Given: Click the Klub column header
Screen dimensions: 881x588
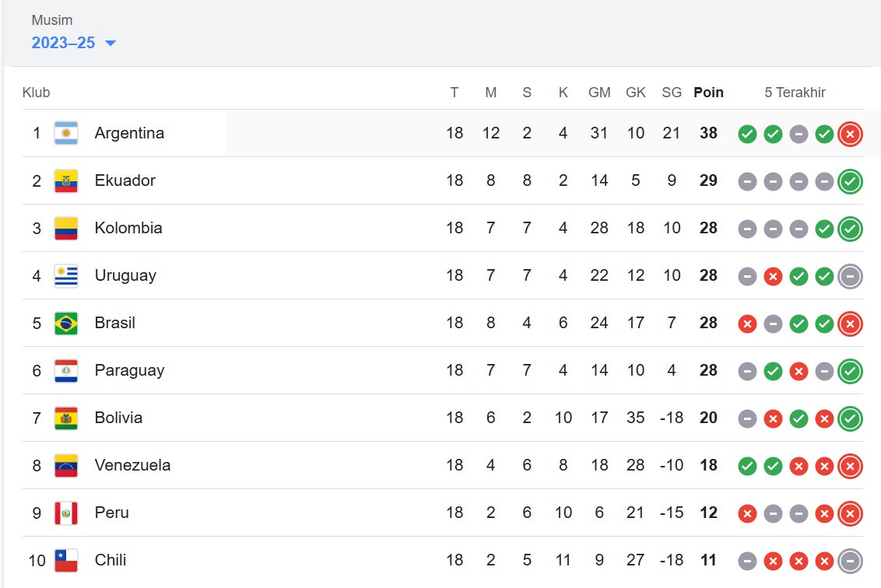Looking at the screenshot, I should tap(36, 92).
